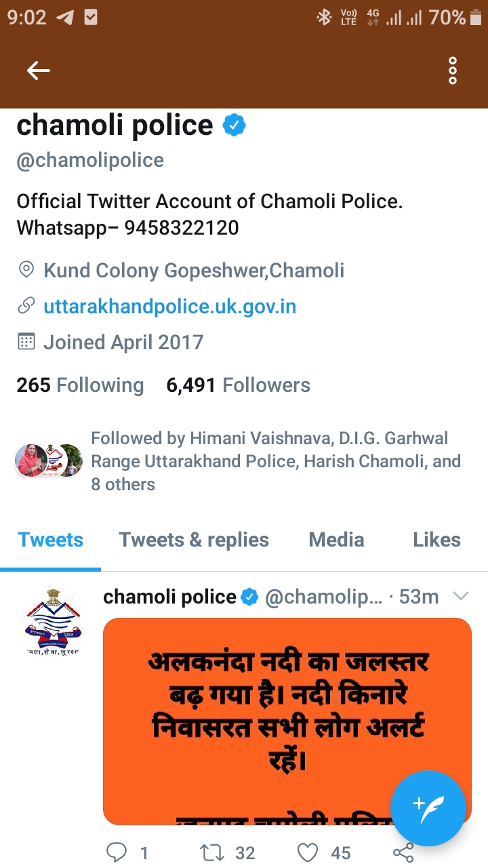
Task: Open the Likes tab
Action: 436,540
